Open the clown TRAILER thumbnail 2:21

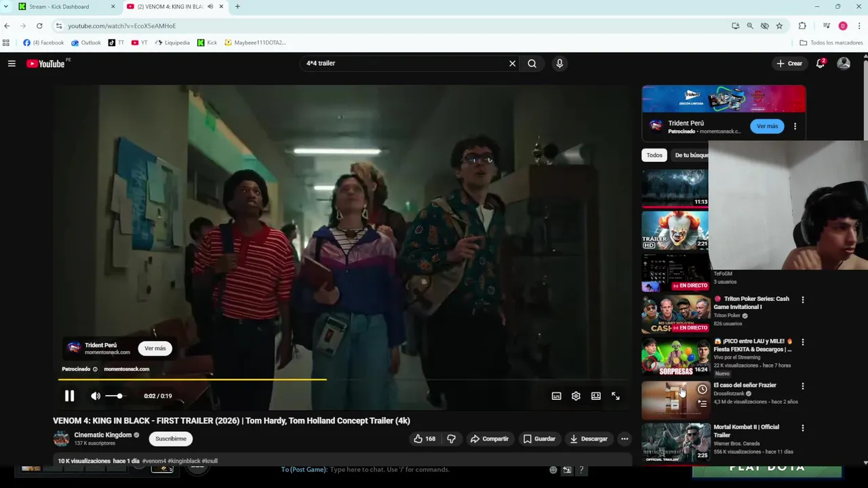click(x=675, y=230)
